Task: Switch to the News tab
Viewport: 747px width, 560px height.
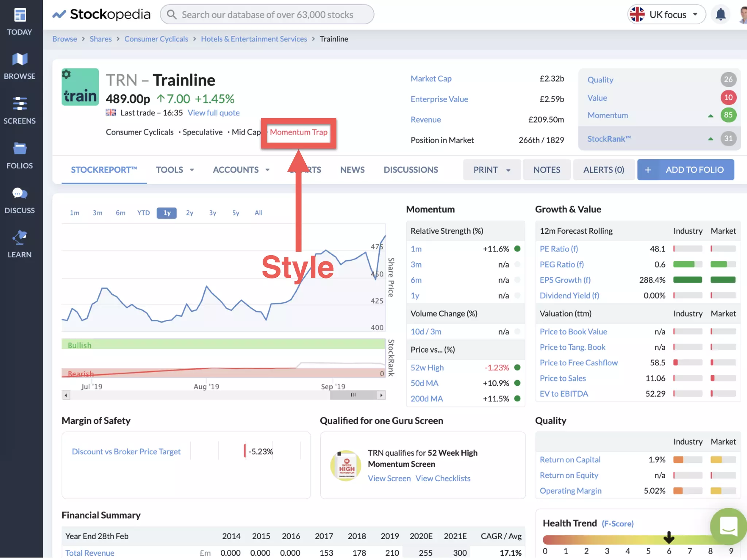Action: point(352,170)
